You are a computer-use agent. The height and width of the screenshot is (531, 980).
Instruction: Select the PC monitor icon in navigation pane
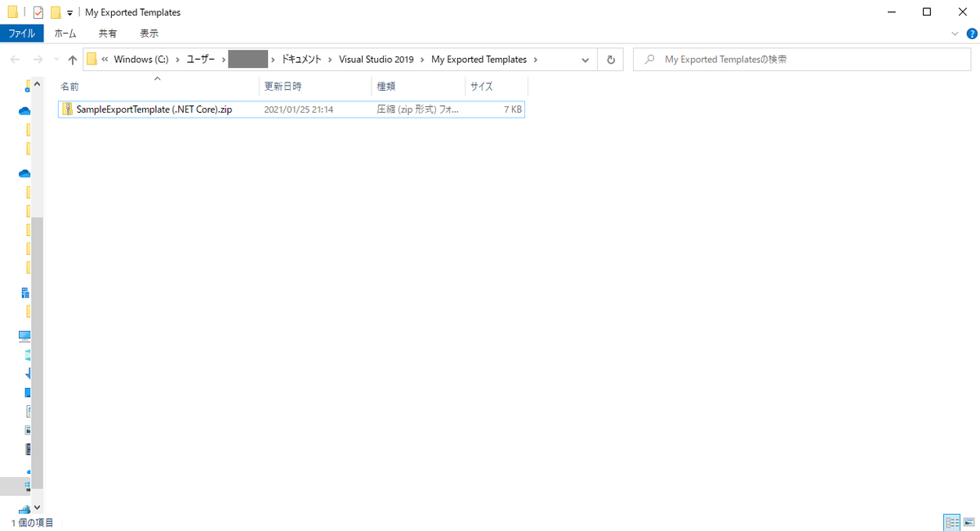pyautogui.click(x=24, y=336)
